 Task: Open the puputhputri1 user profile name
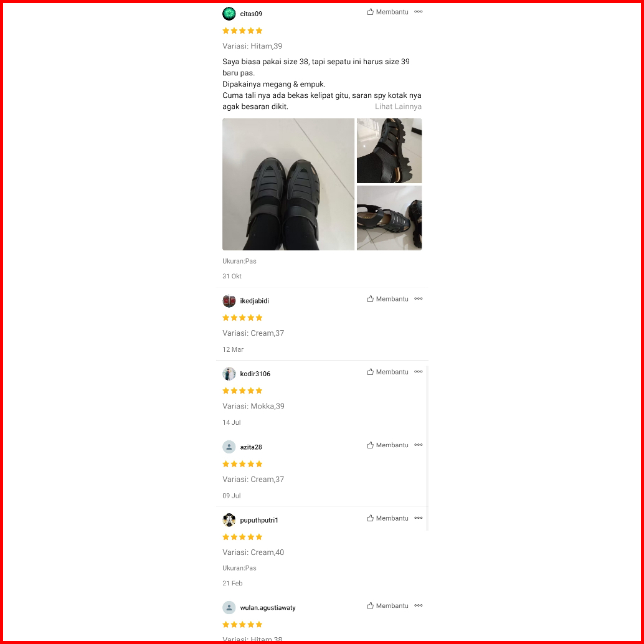point(259,521)
